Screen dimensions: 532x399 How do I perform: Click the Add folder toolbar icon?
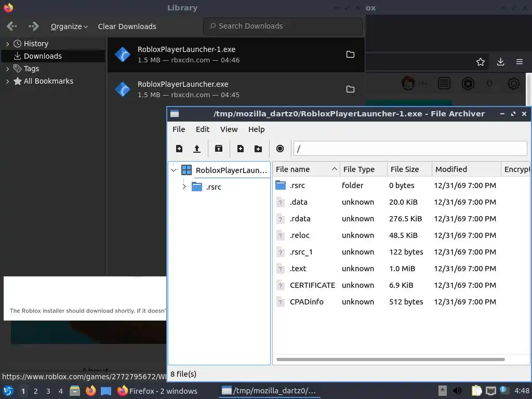pyautogui.click(x=258, y=149)
